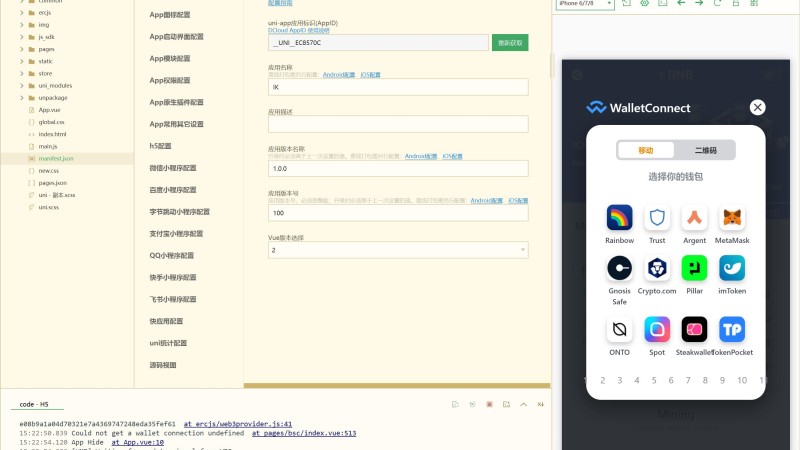Open the at pages/bsc/index.vue:513 link
Viewport: 800px width, 450px height.
[x=304, y=433]
